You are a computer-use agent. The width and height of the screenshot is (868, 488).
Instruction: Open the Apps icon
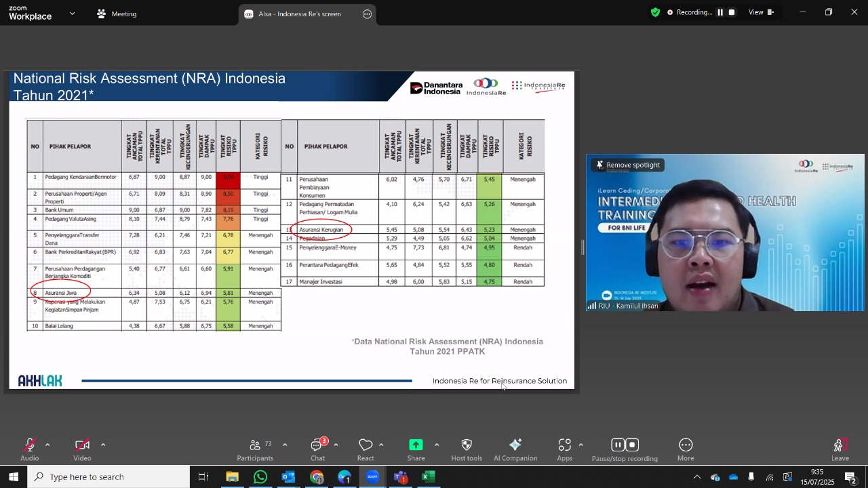click(x=565, y=445)
